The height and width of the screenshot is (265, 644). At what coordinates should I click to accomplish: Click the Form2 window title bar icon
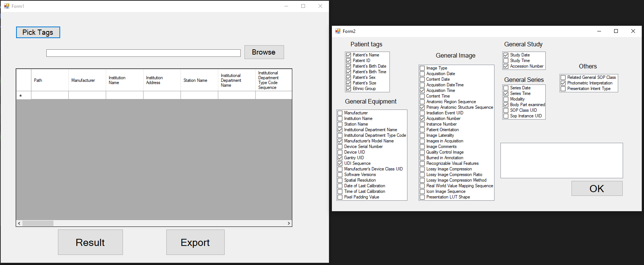pos(338,31)
